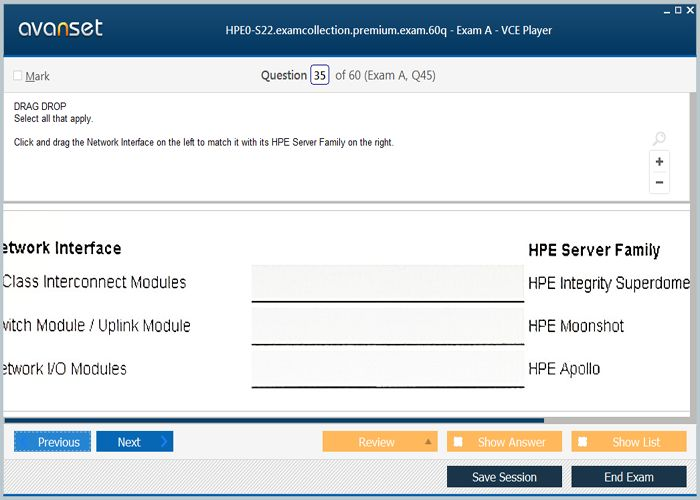Screen dimensions: 700x500
Task: Go to the Previous question
Action: pos(52,442)
